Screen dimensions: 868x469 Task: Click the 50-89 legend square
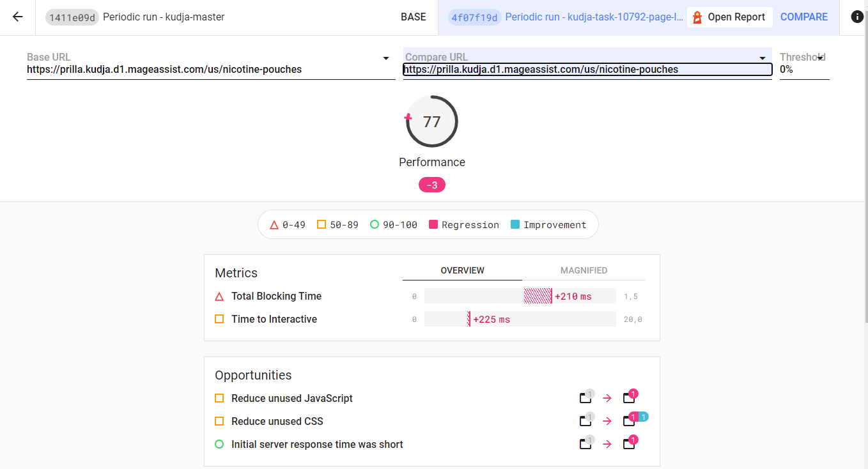click(322, 225)
